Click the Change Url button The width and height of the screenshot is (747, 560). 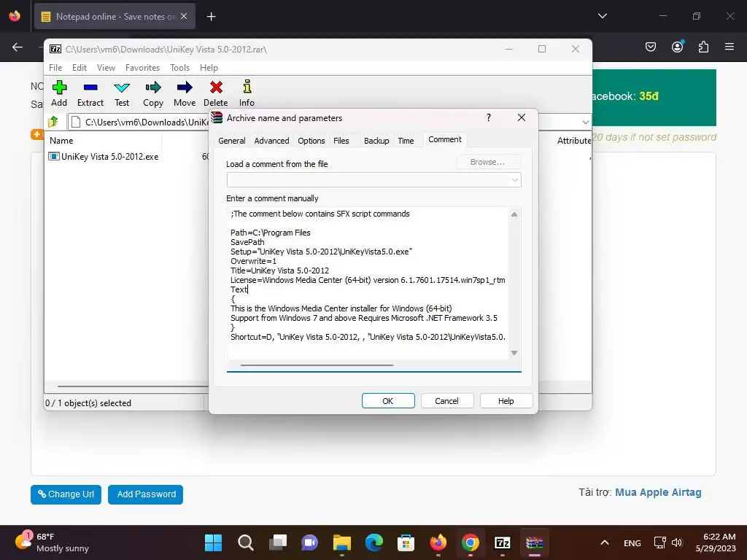[66, 494]
